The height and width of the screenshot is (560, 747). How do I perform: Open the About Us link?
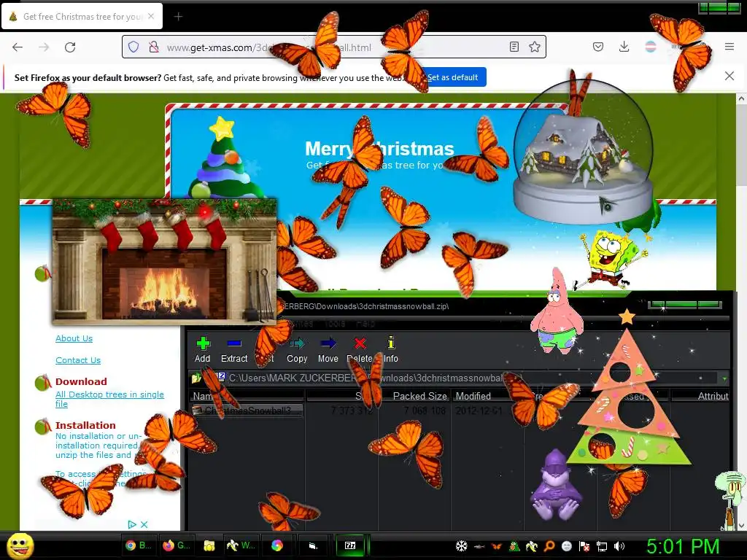74,338
